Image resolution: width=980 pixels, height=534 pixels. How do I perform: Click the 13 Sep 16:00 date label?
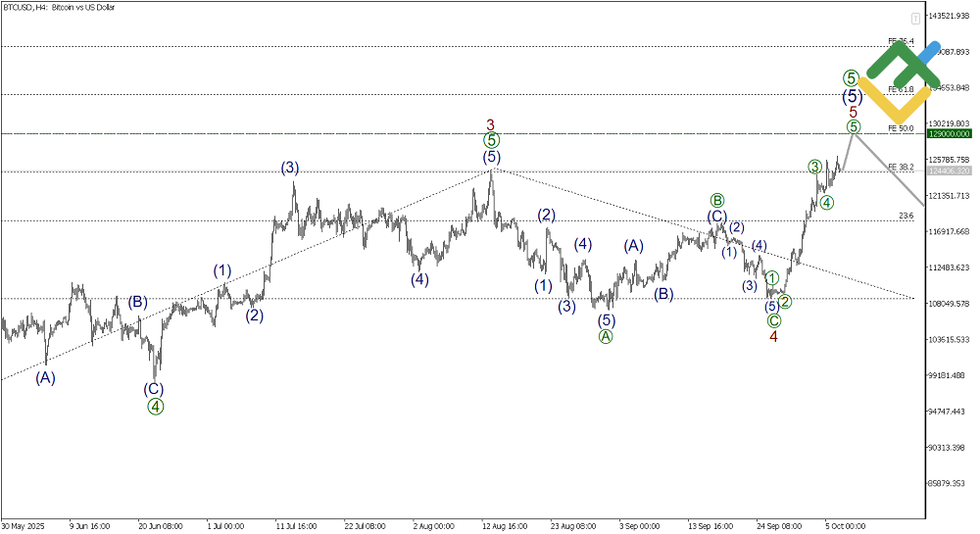pyautogui.click(x=710, y=526)
